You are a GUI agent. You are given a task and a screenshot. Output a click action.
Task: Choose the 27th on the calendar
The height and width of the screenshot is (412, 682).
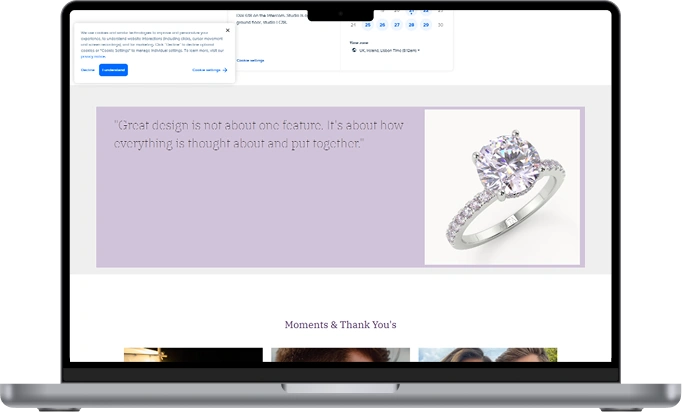[397, 25]
